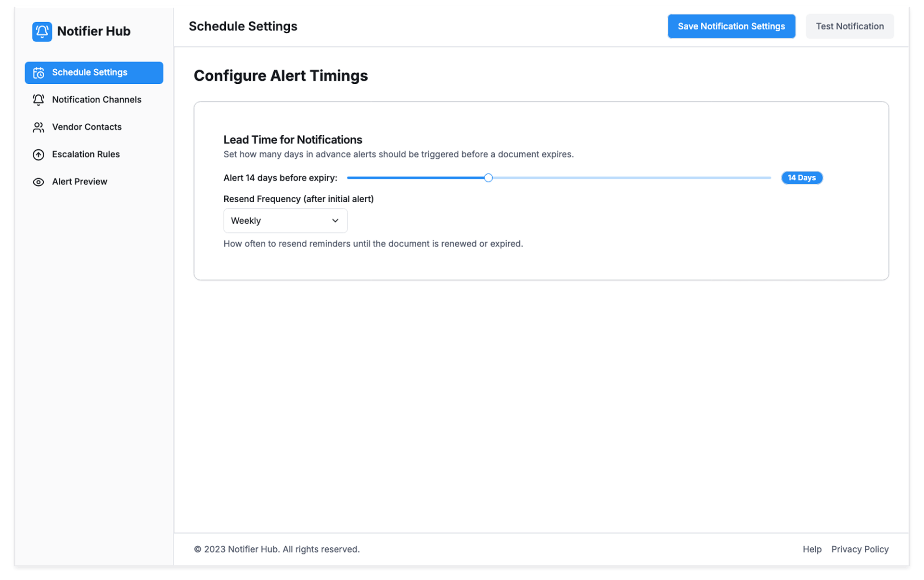Open the Privacy Policy footer link
The height and width of the screenshot is (580, 924).
860,549
